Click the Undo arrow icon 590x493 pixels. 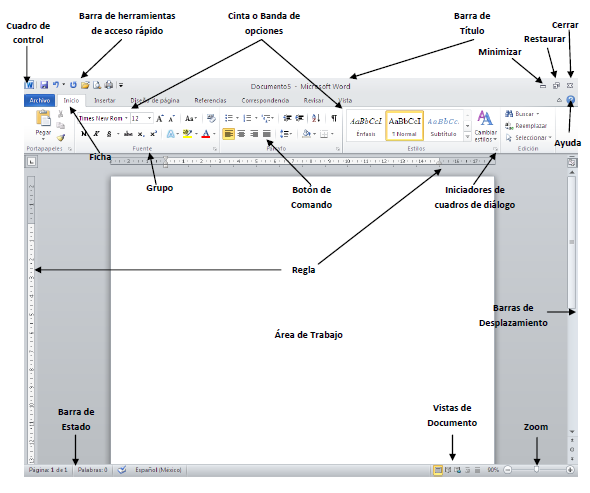click(56, 85)
